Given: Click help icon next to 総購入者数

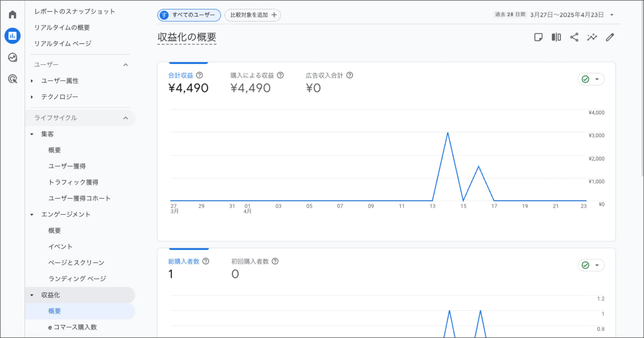Looking at the screenshot, I should (x=206, y=261).
